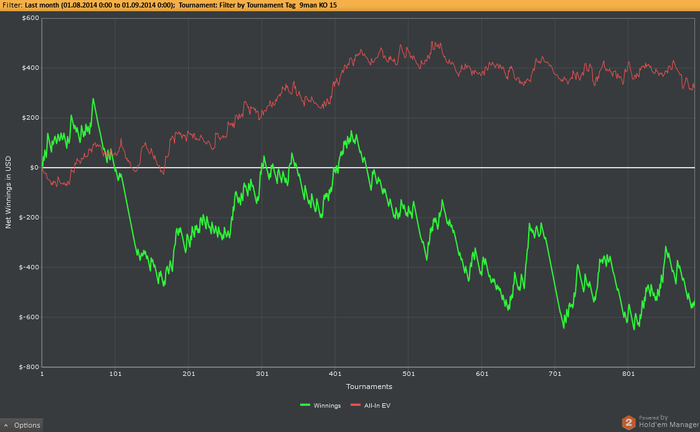Open the Options panel
Screen dimensions: 700x432
pos(22,425)
